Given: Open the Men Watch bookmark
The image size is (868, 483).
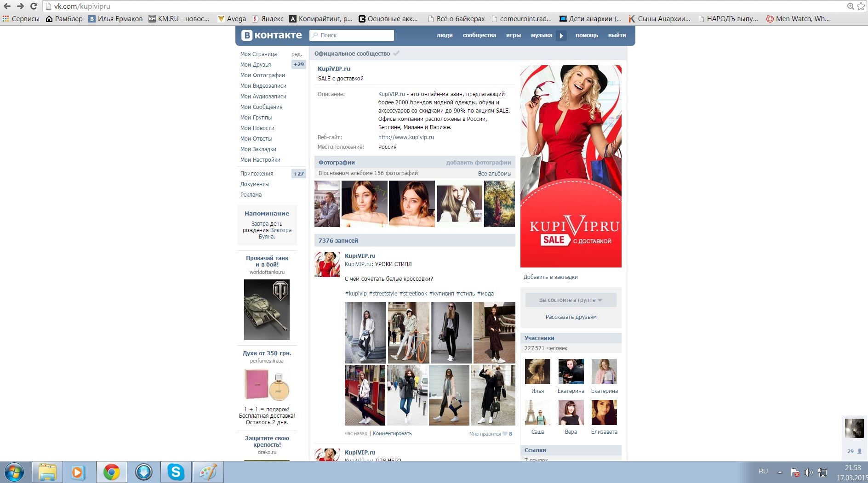Looking at the screenshot, I should pos(798,19).
